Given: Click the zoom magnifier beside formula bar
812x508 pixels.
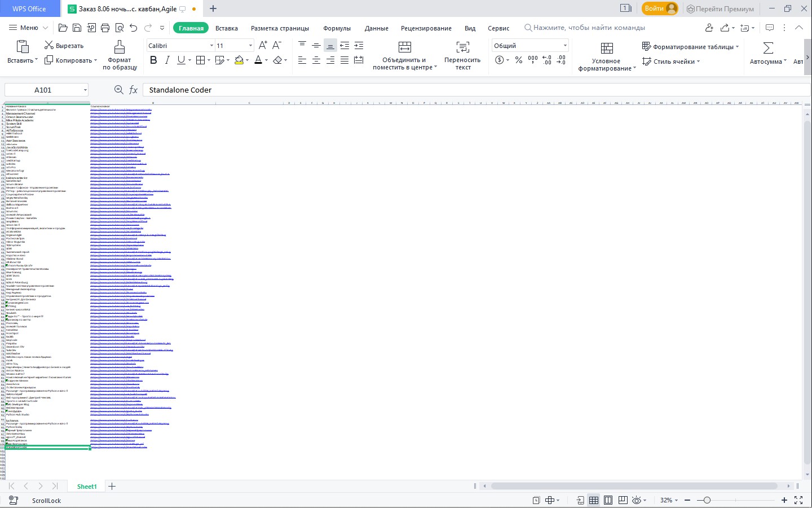Looking at the screenshot, I should [x=118, y=90].
